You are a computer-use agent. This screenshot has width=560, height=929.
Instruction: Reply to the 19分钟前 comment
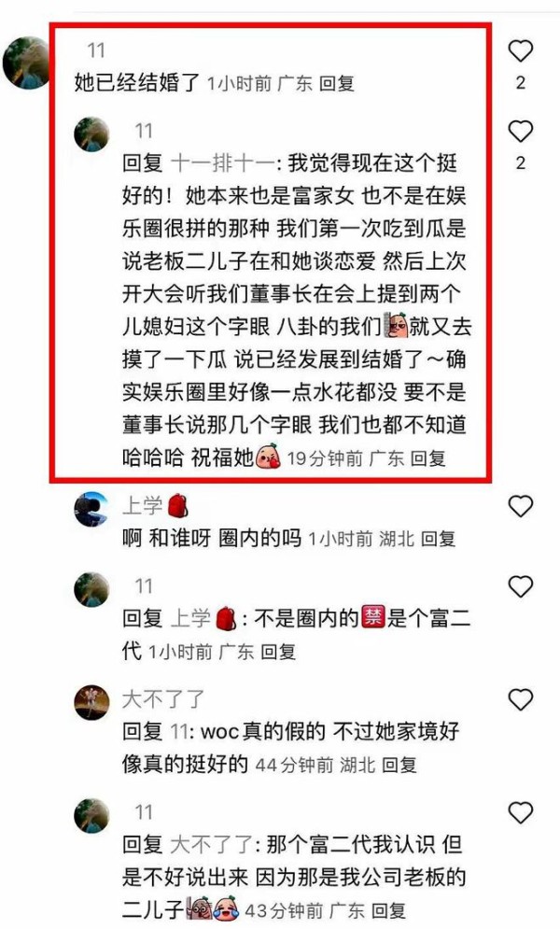point(428,458)
